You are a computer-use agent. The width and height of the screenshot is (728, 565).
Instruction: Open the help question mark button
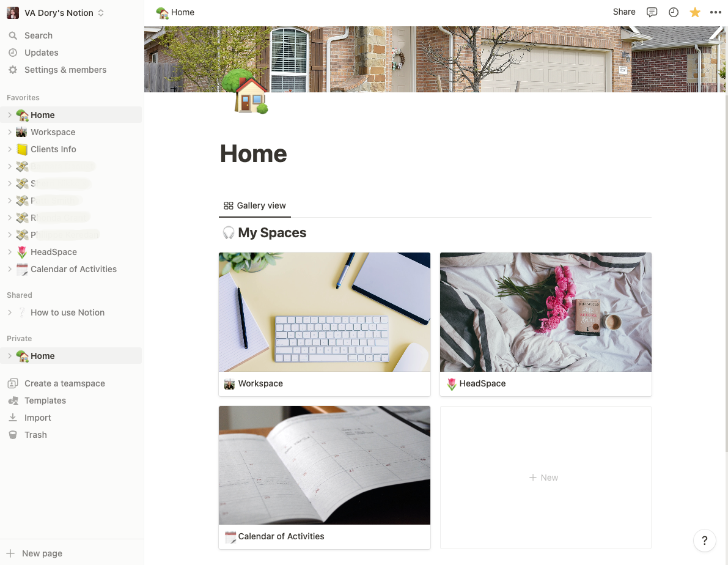[704, 541]
